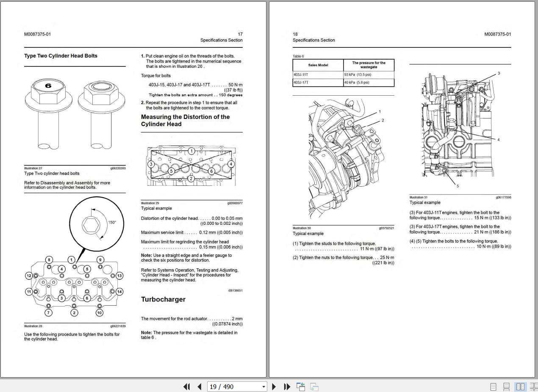This screenshot has width=538, height=392.
Task: Click the 403J-11T row in Table 6
Action: coord(343,75)
